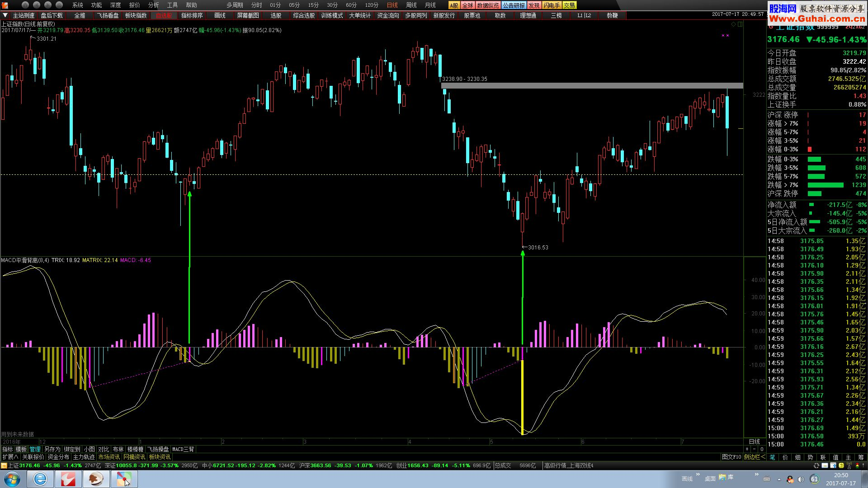
Task: Click the 闪电手 button
Action: click(552, 5)
